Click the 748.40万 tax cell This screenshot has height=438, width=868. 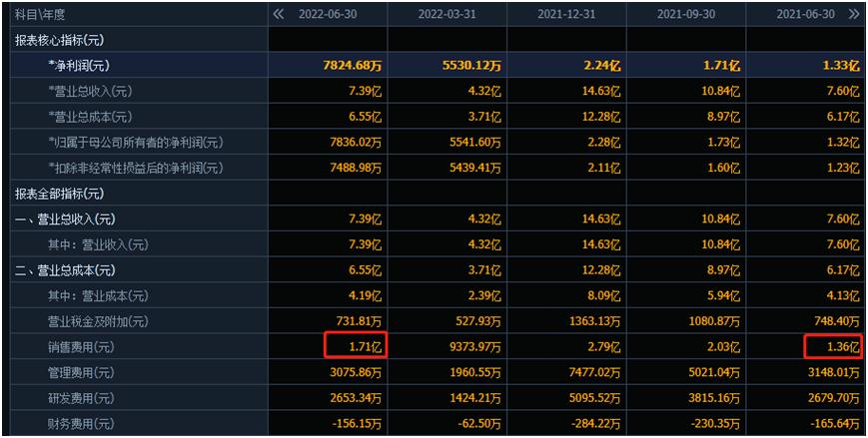(x=835, y=322)
